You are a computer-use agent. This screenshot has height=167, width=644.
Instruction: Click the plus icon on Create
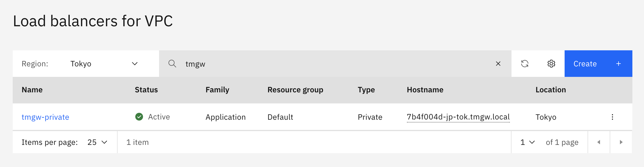[x=619, y=64]
